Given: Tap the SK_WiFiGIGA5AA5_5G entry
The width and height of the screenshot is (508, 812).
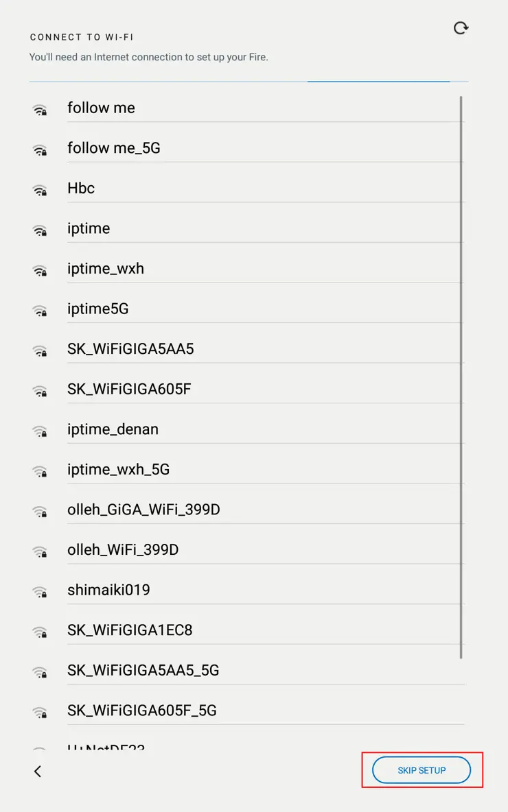Looking at the screenshot, I should point(143,670).
